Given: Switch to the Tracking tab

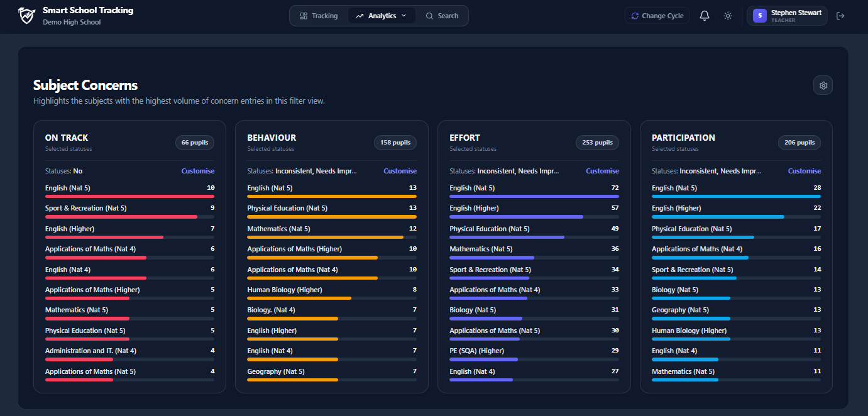Looking at the screenshot, I should coord(319,16).
